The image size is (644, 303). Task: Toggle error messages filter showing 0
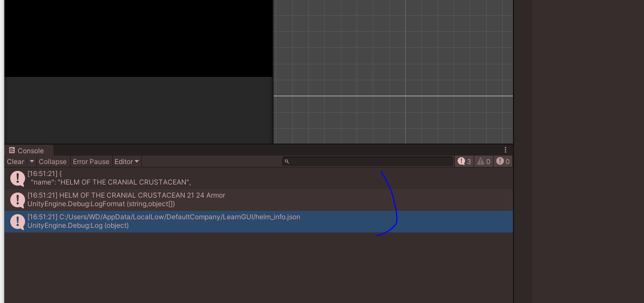503,161
